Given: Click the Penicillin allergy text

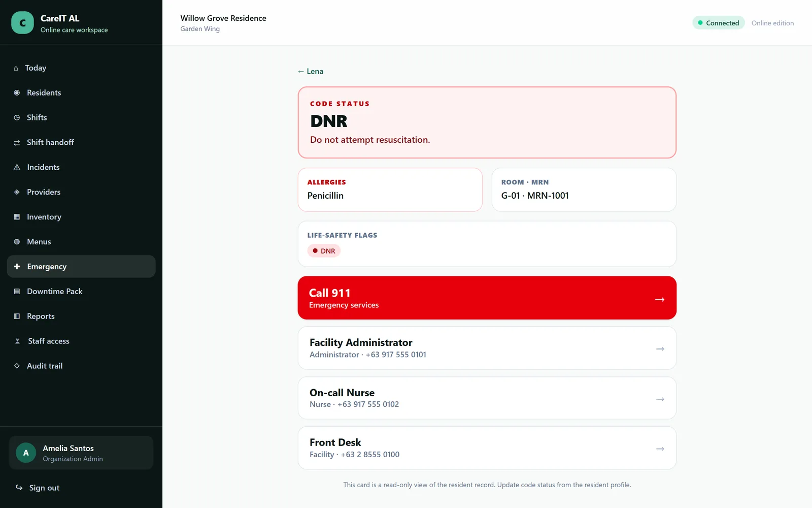Looking at the screenshot, I should [325, 196].
